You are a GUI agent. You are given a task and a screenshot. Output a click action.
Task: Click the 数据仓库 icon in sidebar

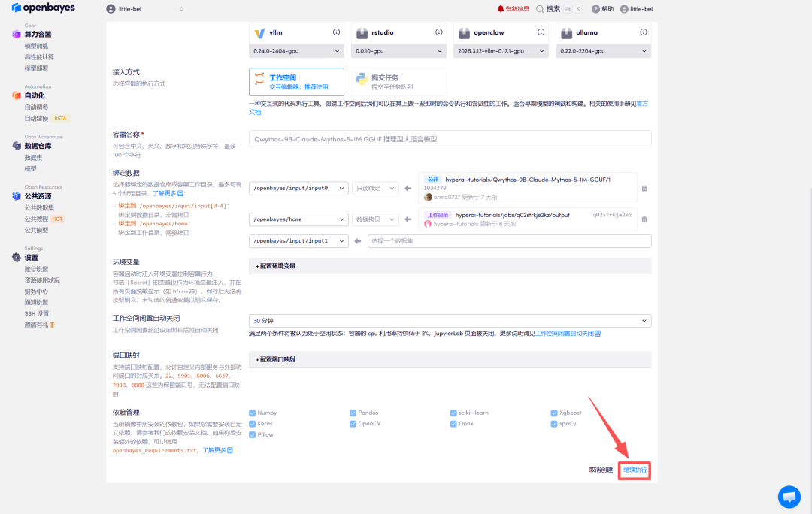16,146
